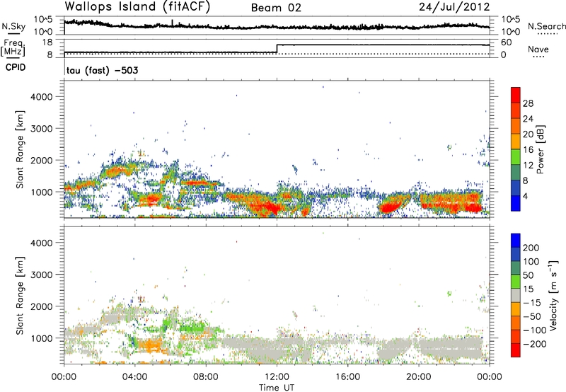
Task: Click the 'Freq. [MHz]' axis label
Action: [x=13, y=47]
